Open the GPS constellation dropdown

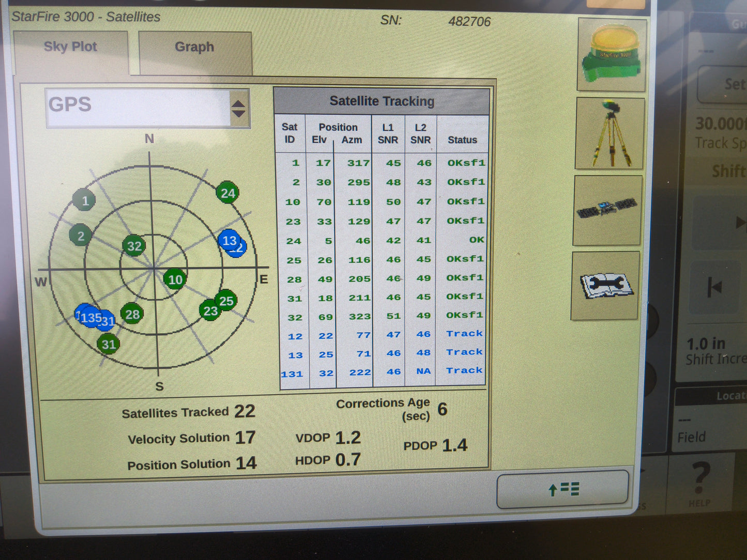[x=147, y=108]
